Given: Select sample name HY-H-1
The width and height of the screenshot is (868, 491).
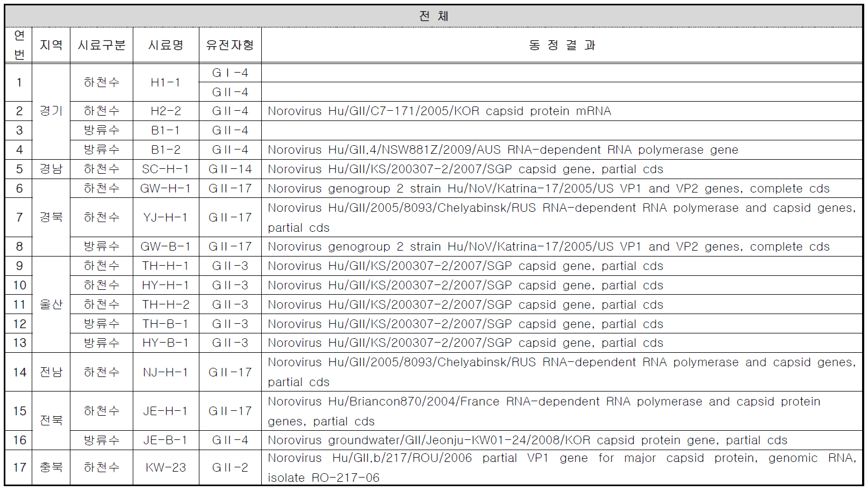Looking at the screenshot, I should tap(166, 285).
